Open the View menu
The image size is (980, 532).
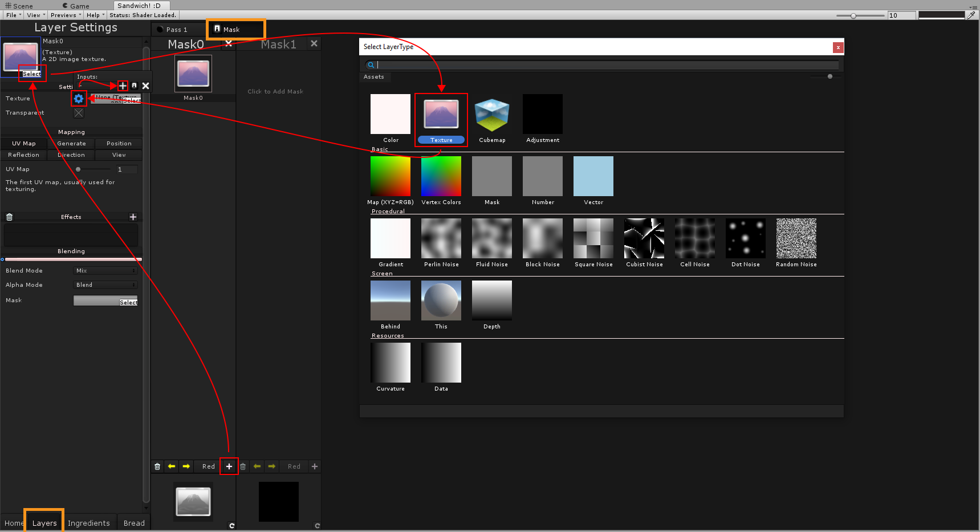(36, 15)
